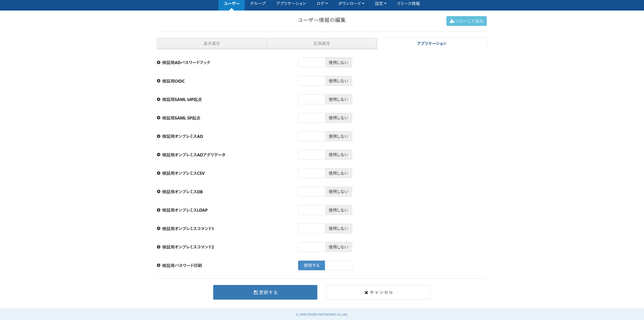The image size is (644, 320).
Task: Click gear icon beside 検証用SAML IdP起点
Action: 158,99
